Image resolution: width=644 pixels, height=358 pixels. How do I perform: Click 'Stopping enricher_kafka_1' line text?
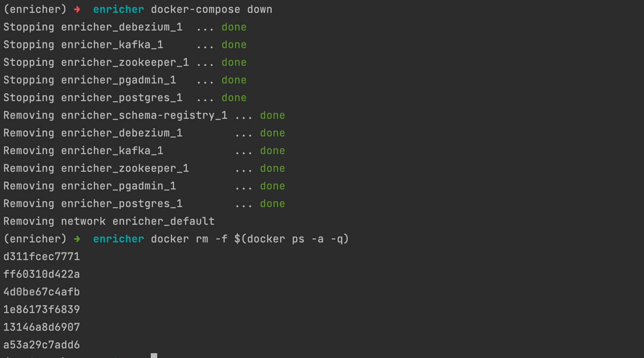coord(83,45)
